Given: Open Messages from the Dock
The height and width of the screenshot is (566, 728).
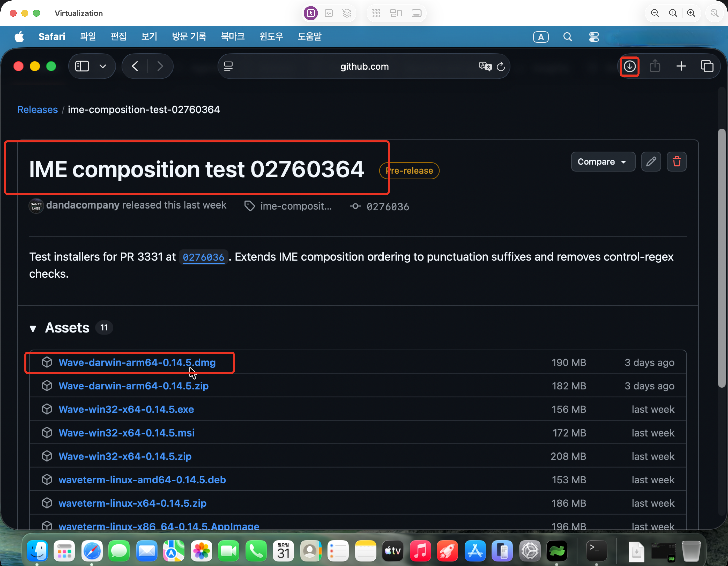Looking at the screenshot, I should (x=119, y=550).
